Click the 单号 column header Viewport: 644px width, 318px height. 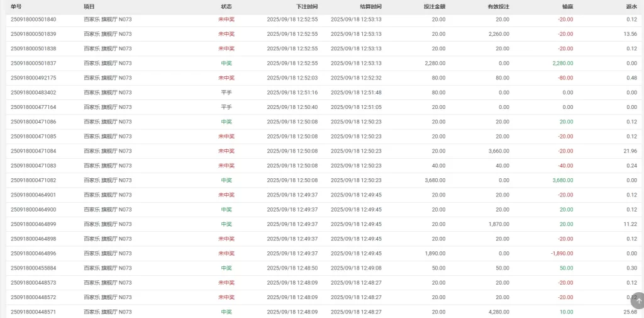pos(16,6)
